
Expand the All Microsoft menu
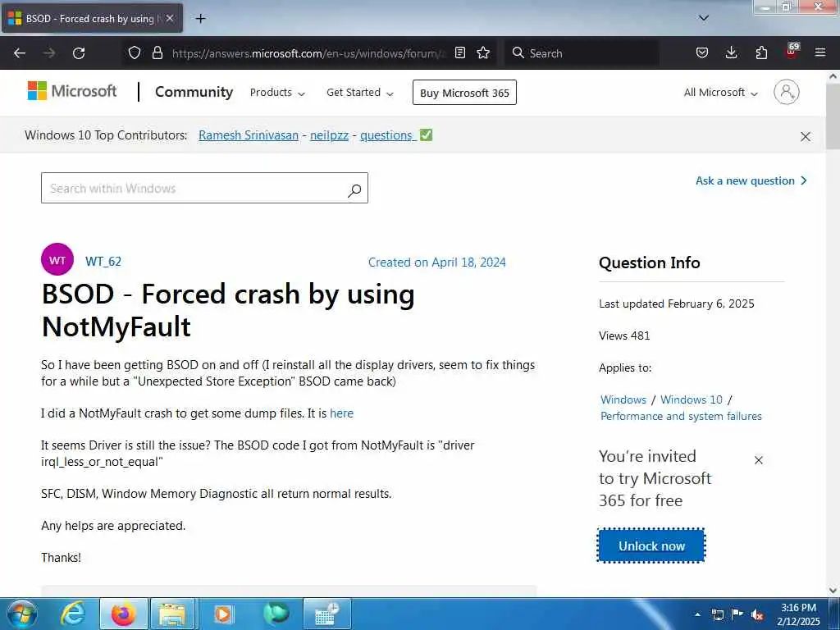[x=720, y=93]
